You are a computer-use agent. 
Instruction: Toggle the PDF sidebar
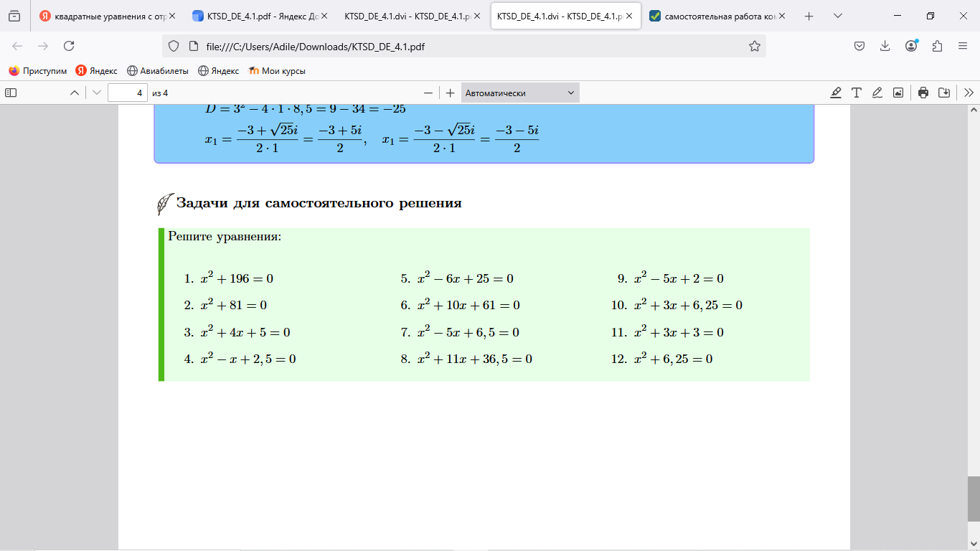point(11,93)
